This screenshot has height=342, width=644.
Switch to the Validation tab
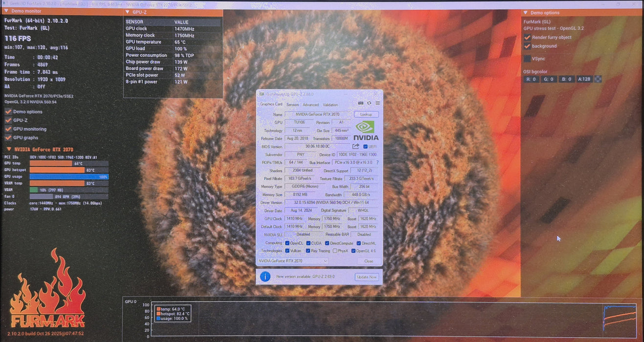pos(331,105)
